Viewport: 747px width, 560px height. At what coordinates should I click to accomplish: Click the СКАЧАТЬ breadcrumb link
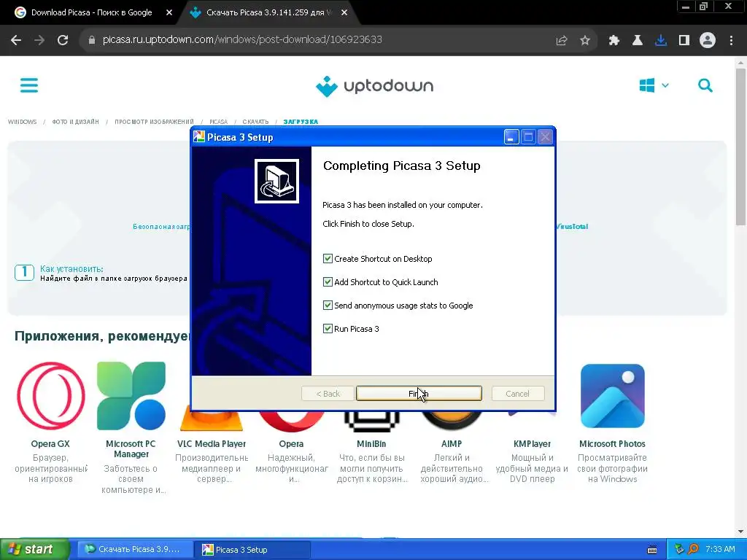pos(255,122)
